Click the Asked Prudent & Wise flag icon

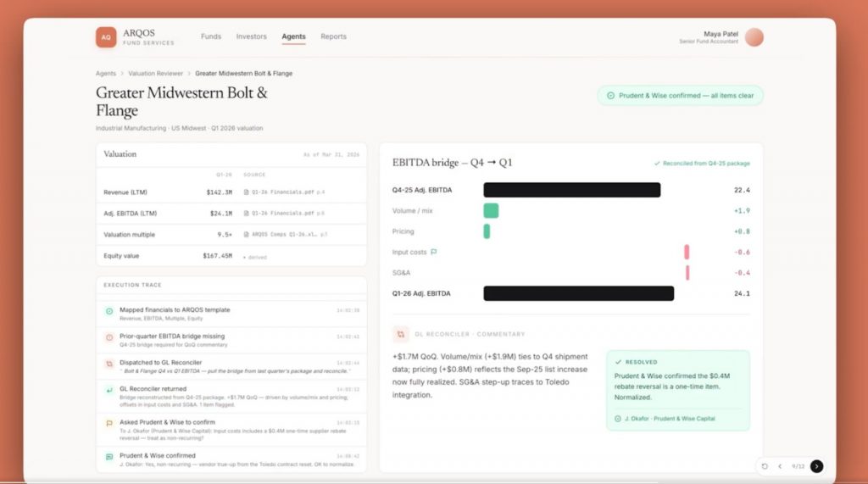tap(109, 423)
